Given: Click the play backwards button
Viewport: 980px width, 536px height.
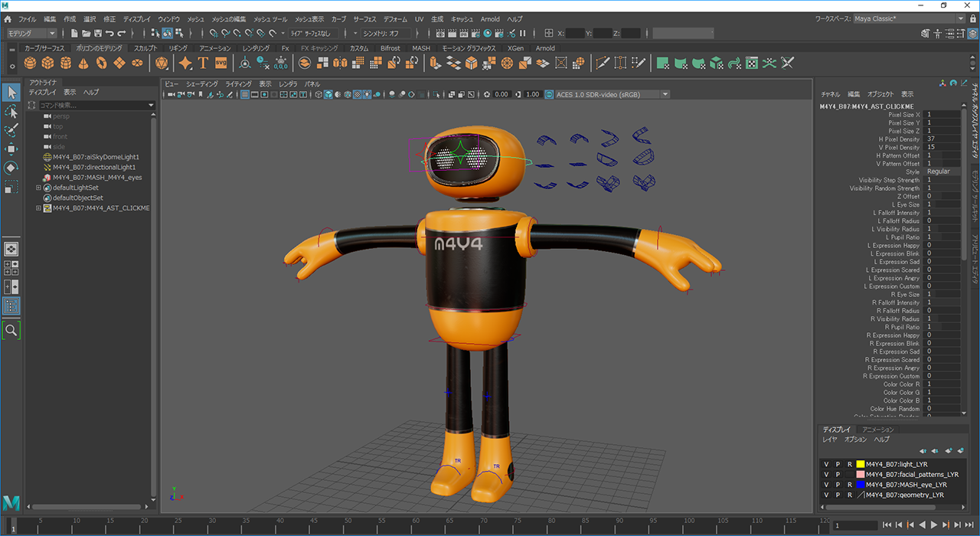Looking at the screenshot, I should (x=923, y=525).
